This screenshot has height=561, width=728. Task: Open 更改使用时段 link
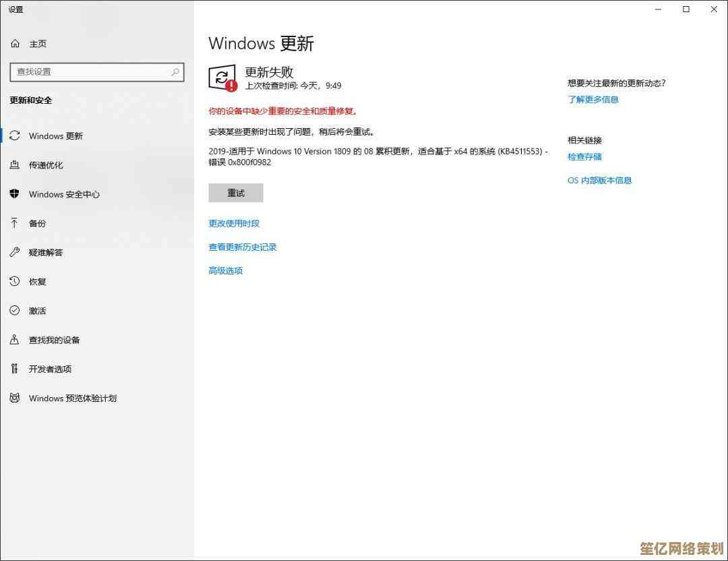(234, 223)
